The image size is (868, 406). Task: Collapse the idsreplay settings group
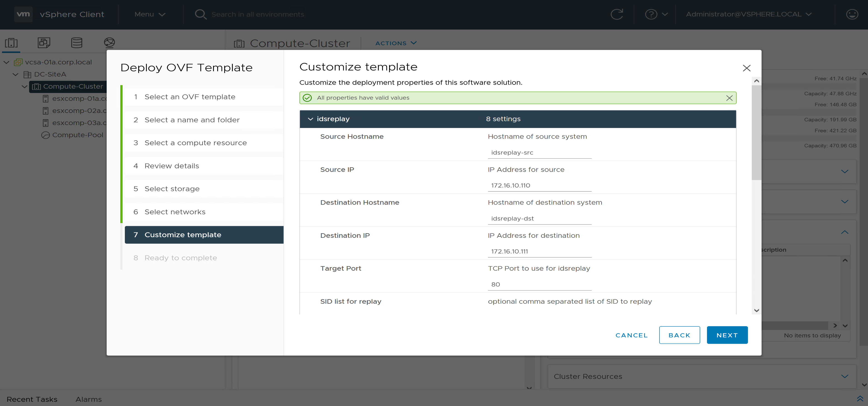(x=310, y=119)
